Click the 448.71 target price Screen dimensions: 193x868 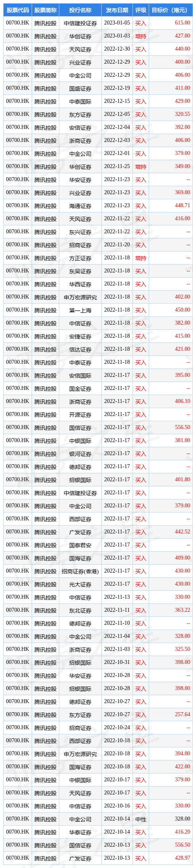182,206
